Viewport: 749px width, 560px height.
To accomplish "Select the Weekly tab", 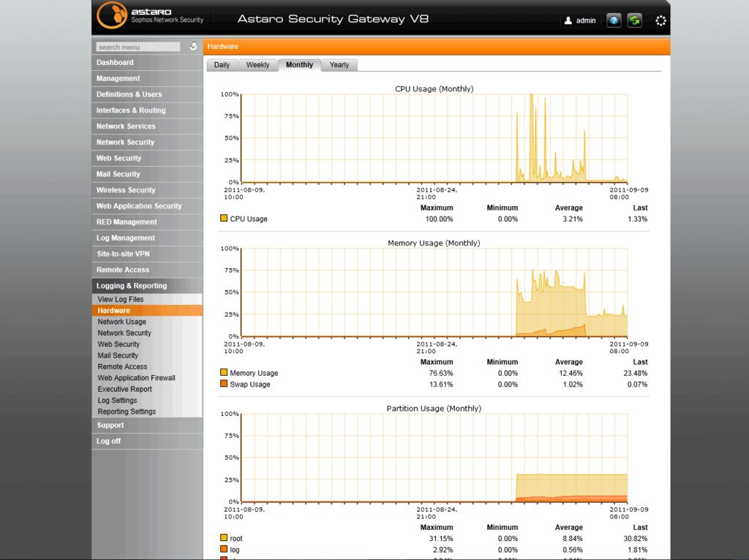I will [x=257, y=65].
